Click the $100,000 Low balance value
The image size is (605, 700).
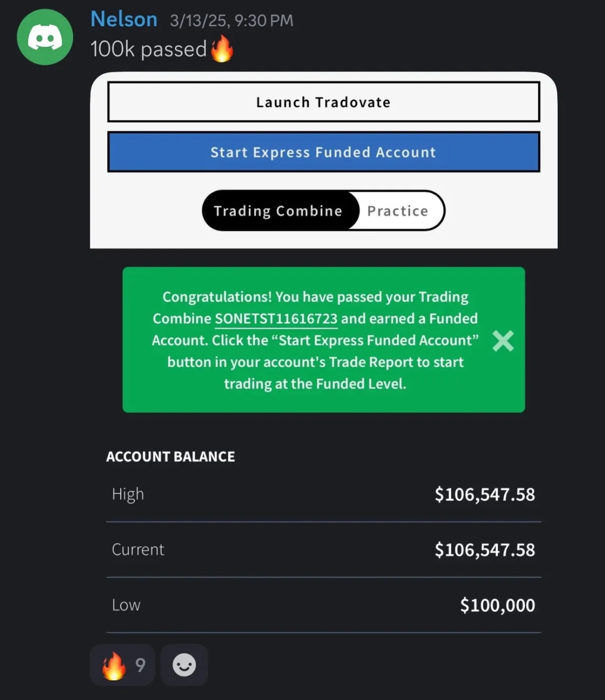click(498, 605)
